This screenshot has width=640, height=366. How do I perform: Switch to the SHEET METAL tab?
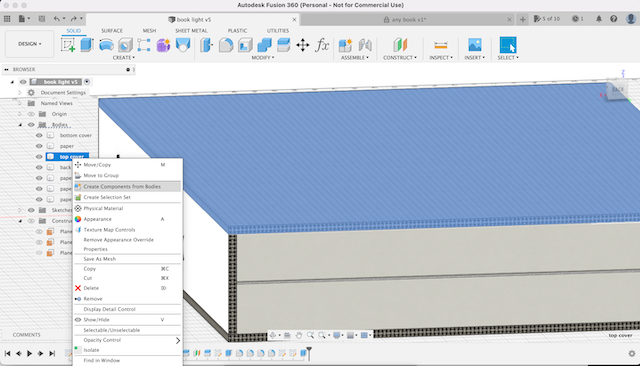coord(191,31)
